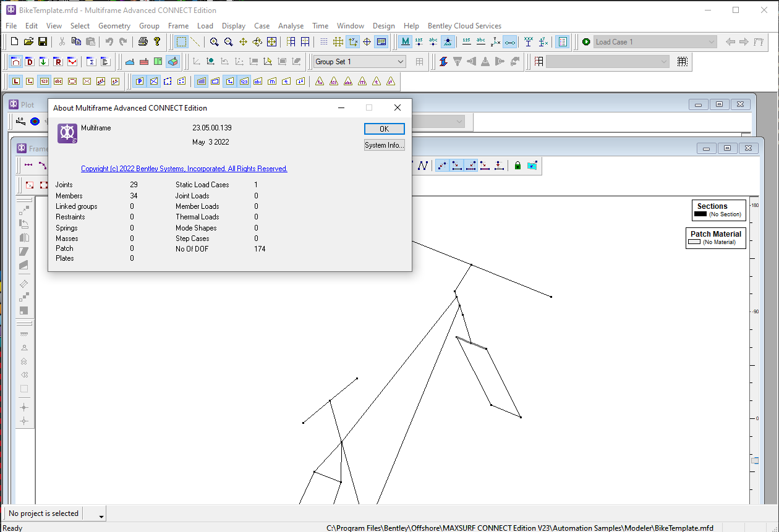
Task: Open the Bentley Cloud Services menu
Action: [464, 26]
